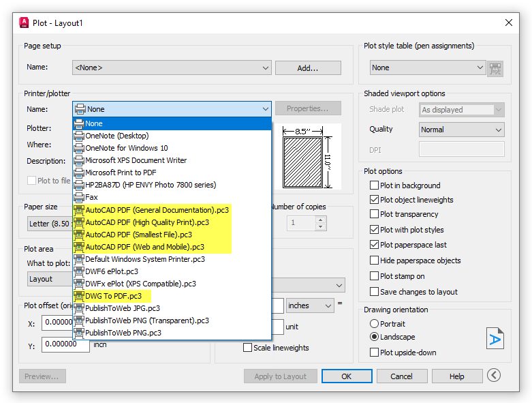Click the OK button
This screenshot has height=403, width=532.
click(x=347, y=376)
